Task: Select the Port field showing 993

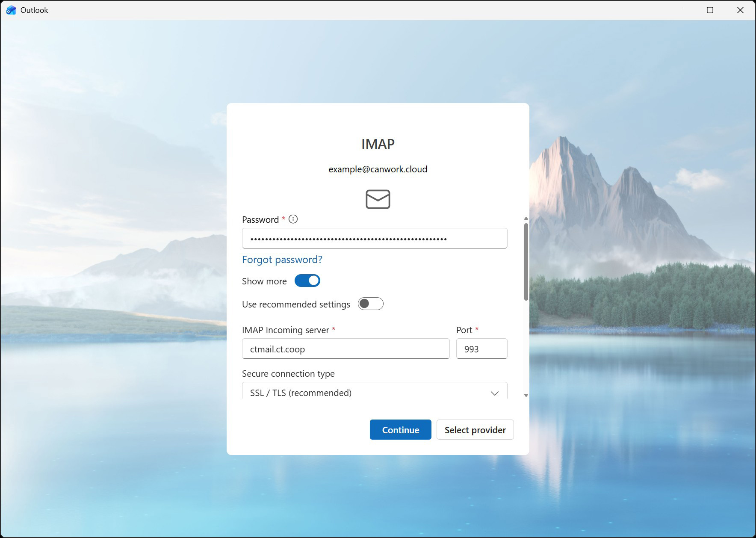Action: point(481,349)
